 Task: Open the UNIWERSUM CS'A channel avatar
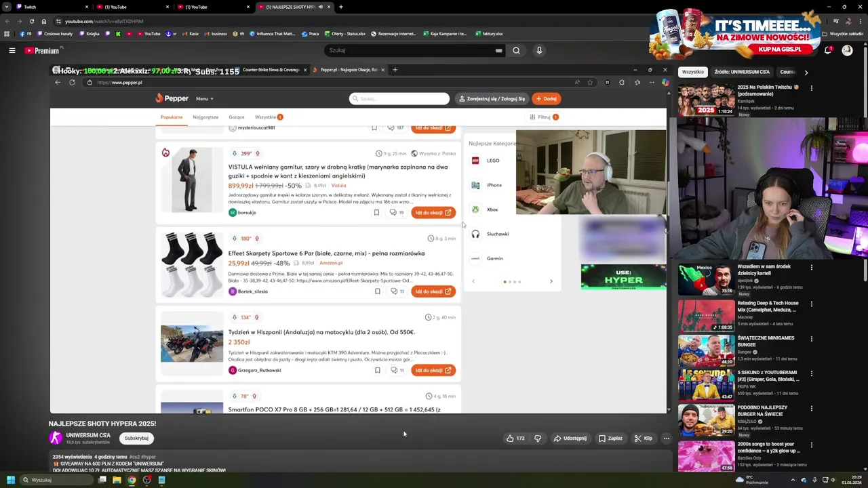pyautogui.click(x=56, y=438)
